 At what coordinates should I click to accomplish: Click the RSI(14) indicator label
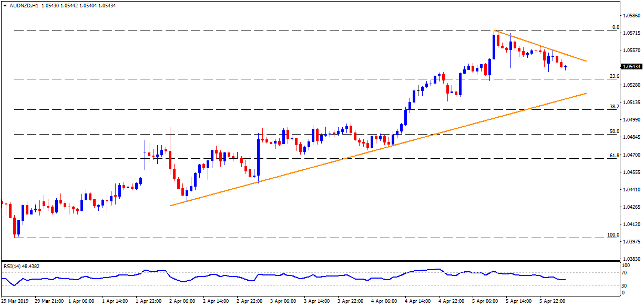21,266
